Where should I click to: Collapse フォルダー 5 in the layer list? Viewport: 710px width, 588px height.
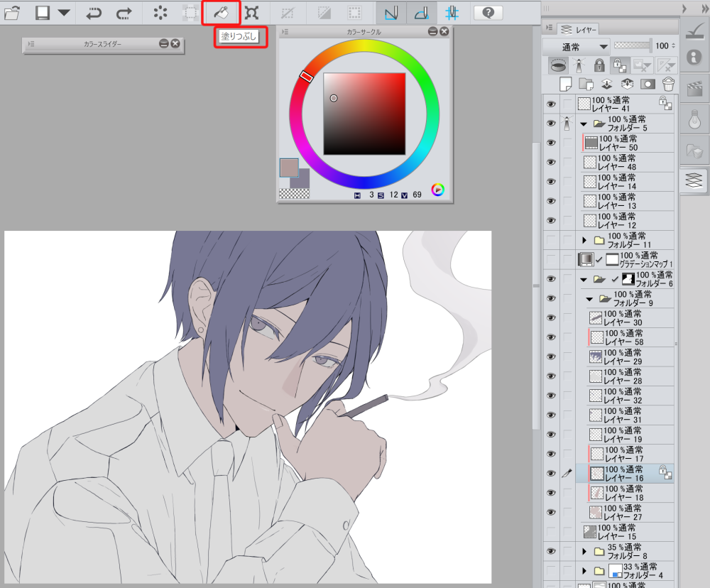pyautogui.click(x=584, y=124)
